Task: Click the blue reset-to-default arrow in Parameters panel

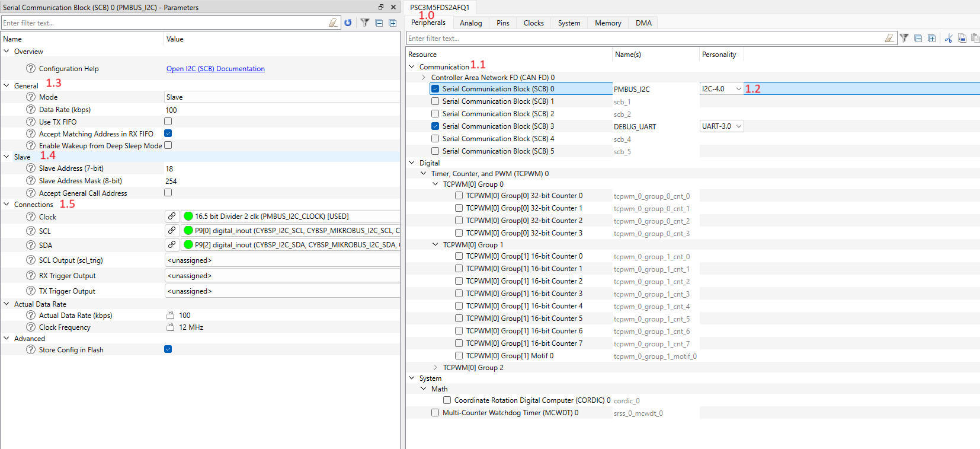Action: pyautogui.click(x=348, y=23)
